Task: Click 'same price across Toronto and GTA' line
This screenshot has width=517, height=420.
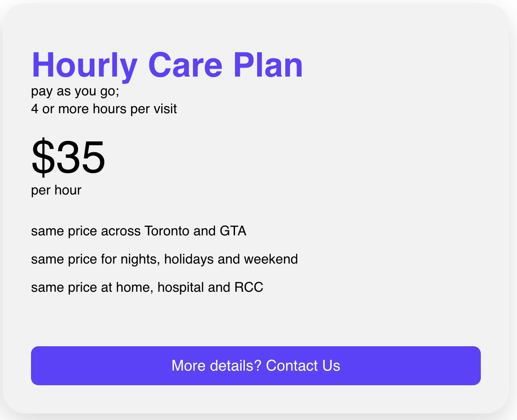Action: [x=138, y=231]
